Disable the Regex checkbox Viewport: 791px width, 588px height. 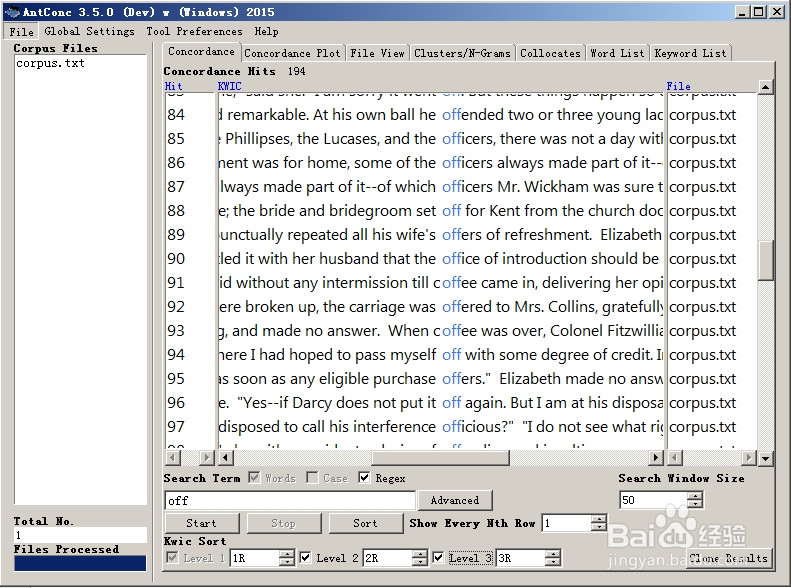tap(364, 478)
